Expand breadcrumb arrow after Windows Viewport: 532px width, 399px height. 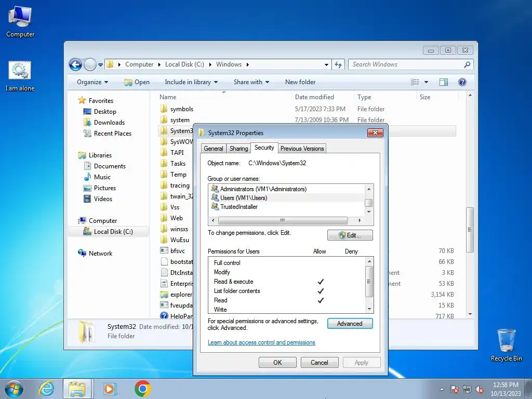pos(248,64)
